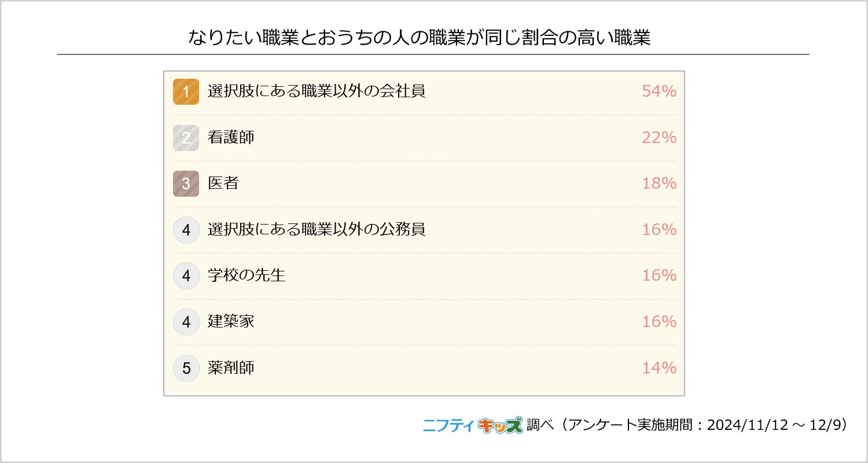Click the 学校の先生 label
The width and height of the screenshot is (868, 463).
coord(247,275)
